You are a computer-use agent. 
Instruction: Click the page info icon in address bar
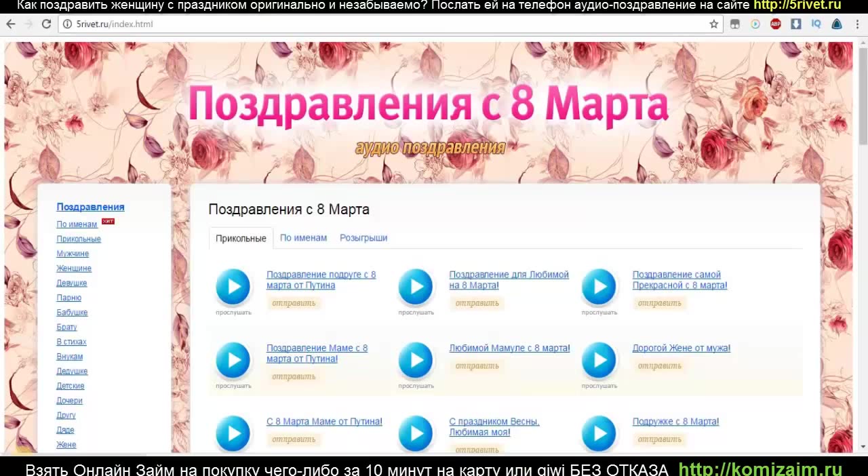tap(68, 24)
